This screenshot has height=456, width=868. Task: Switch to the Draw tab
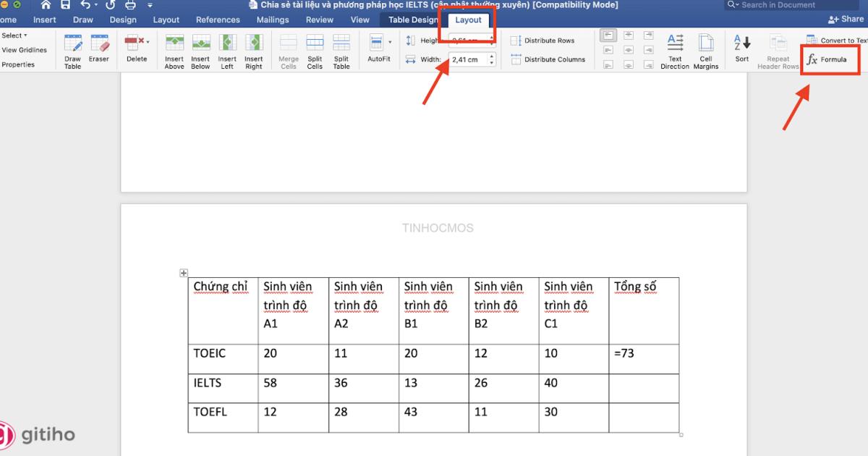click(83, 20)
